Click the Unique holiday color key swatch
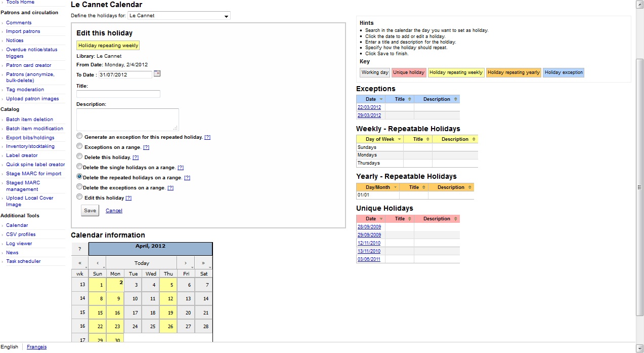The image size is (644, 353). 408,72
